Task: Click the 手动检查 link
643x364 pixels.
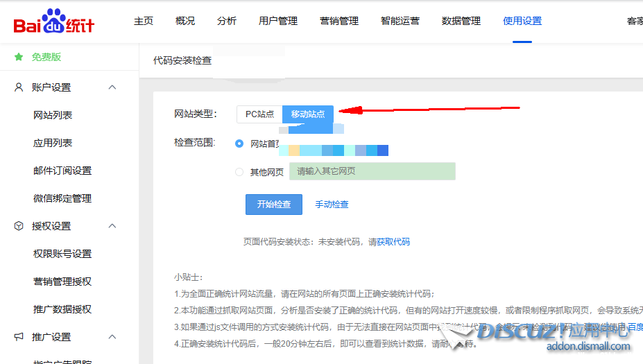Action: pyautogui.click(x=332, y=205)
